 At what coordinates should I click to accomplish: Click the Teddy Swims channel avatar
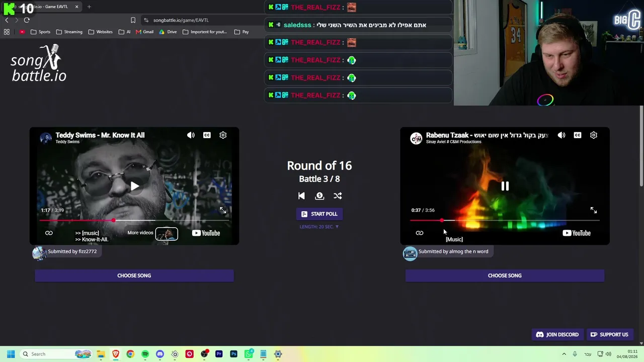click(x=46, y=138)
